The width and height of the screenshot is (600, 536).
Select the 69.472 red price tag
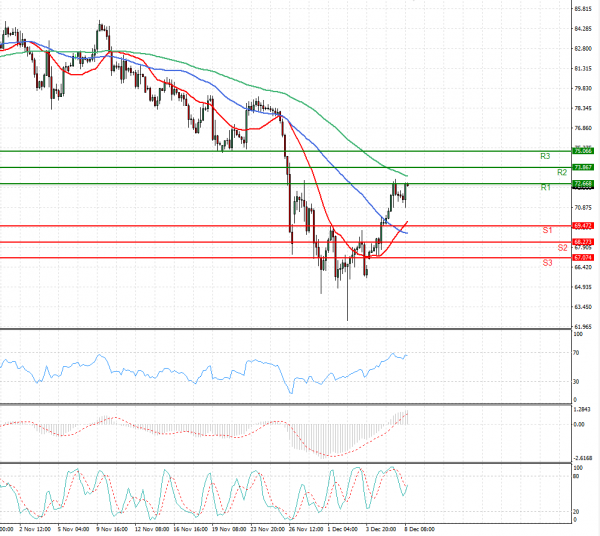point(583,226)
